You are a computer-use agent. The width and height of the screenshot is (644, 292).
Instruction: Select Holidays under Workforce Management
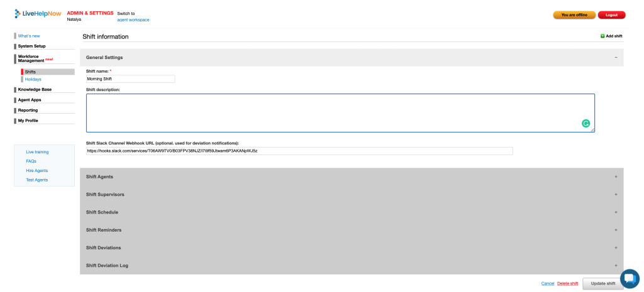pyautogui.click(x=33, y=79)
